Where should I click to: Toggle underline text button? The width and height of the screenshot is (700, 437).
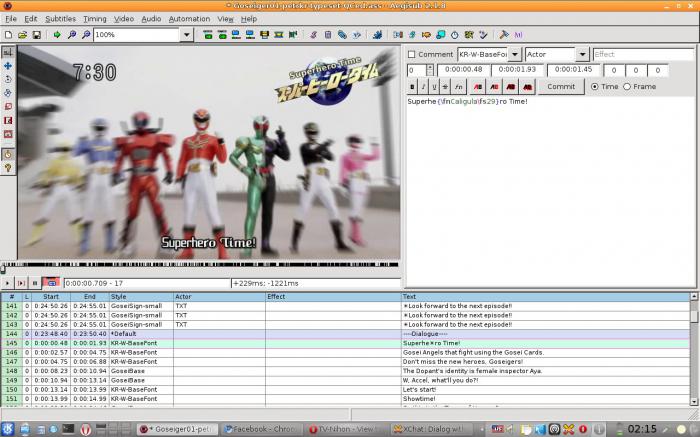(x=434, y=87)
